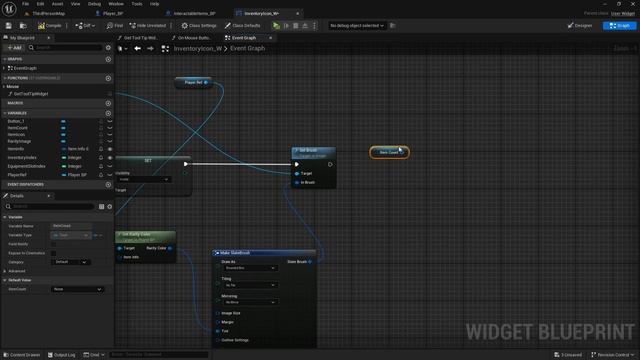Open the Debug menu
640x360 pixels.
click(94, 4)
